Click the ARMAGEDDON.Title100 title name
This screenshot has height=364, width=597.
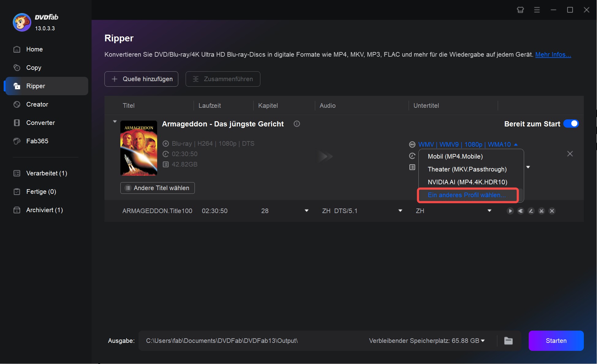157,211
